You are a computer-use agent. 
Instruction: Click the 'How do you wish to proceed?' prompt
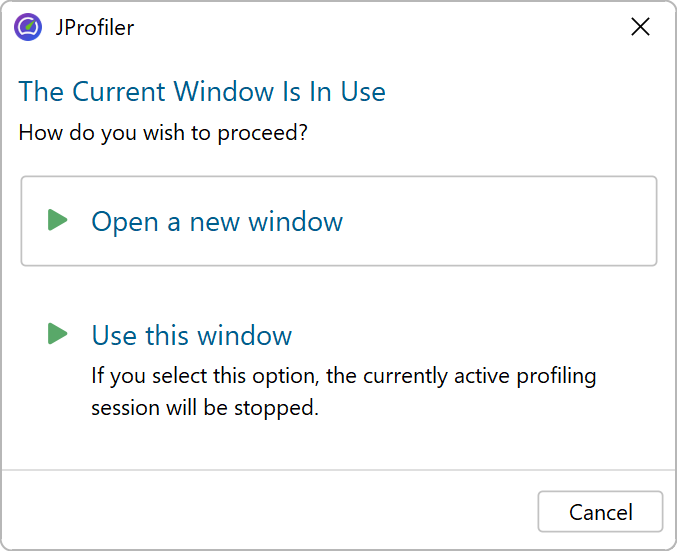[x=163, y=132]
